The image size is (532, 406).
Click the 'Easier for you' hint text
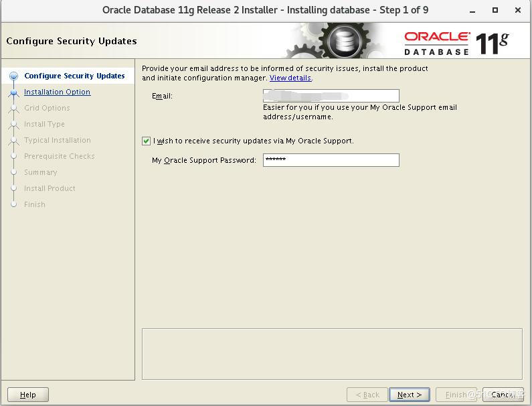click(x=359, y=112)
